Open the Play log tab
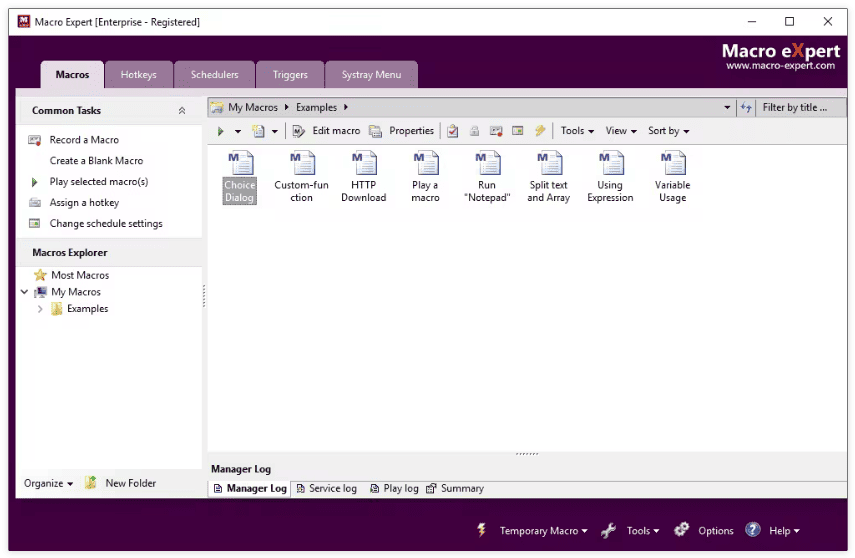 (394, 489)
